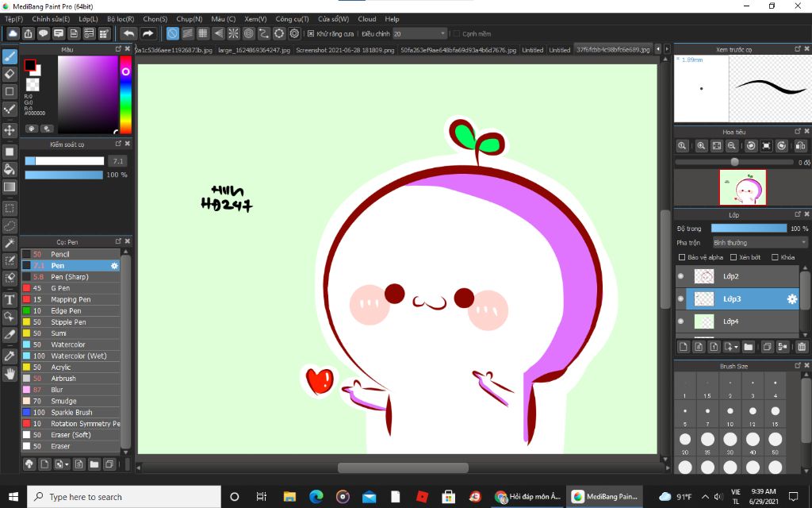Enable the Khóa layer lock checkbox
This screenshot has height=508, width=812.
775,257
